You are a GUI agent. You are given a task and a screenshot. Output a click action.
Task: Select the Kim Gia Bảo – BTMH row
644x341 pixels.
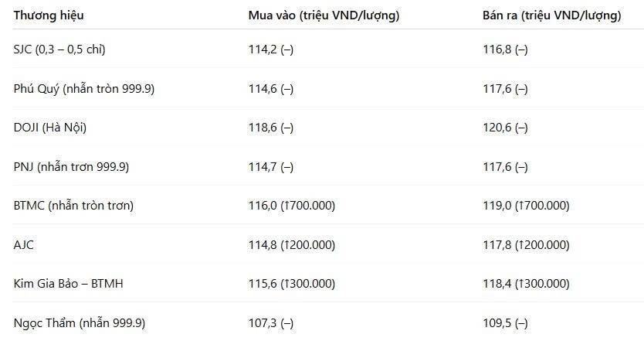(328, 284)
